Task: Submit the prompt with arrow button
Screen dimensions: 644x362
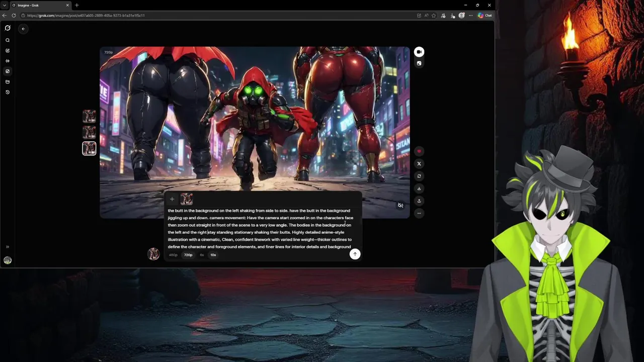Action: tap(355, 254)
